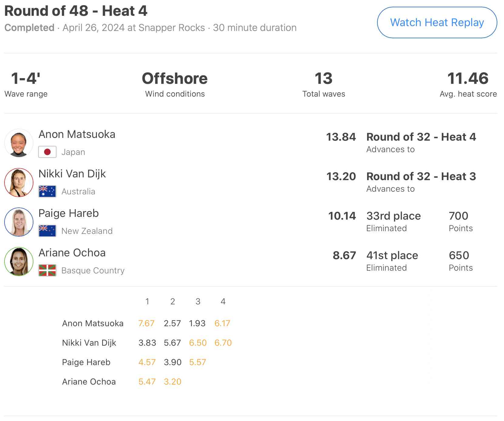Viewport: 504px width, 421px height.
Task: Click Anon Matsuoka's 7.67 wave score
Action: [146, 323]
